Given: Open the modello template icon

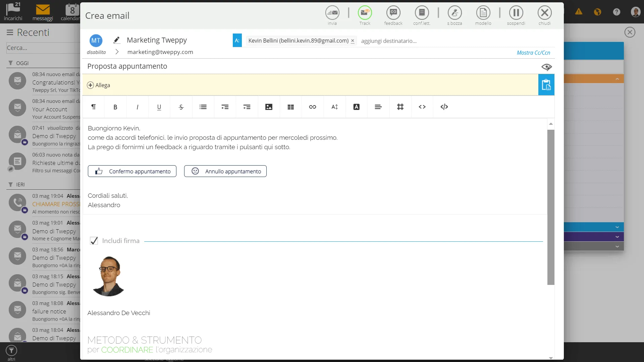Looking at the screenshot, I should coord(483,16).
